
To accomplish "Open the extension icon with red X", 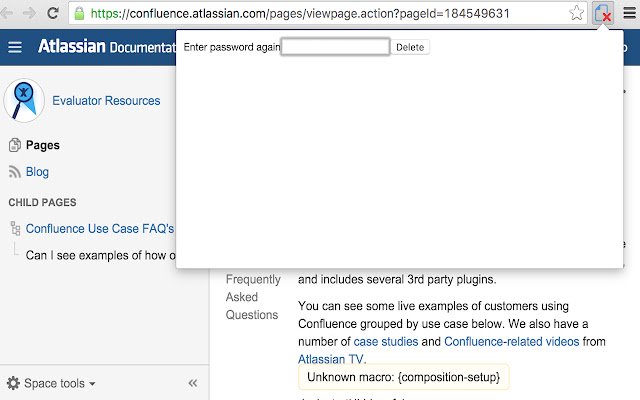I will tap(603, 13).
